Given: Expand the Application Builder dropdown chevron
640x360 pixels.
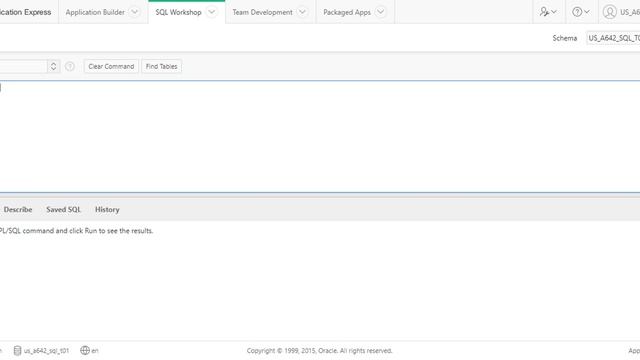Looking at the screenshot, I should pyautogui.click(x=135, y=12).
